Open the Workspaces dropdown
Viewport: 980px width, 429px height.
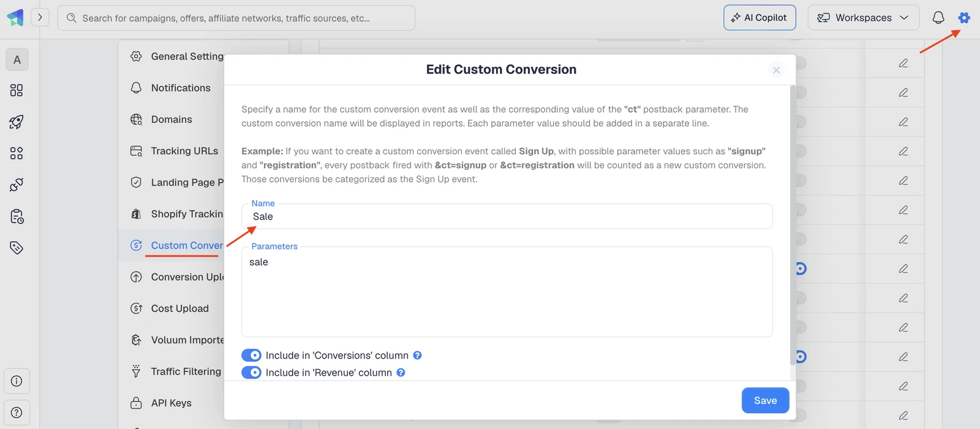864,18
